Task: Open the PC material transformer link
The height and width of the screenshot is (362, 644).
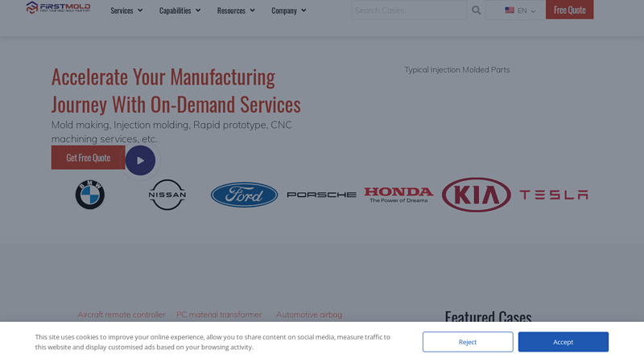Action: point(219,315)
